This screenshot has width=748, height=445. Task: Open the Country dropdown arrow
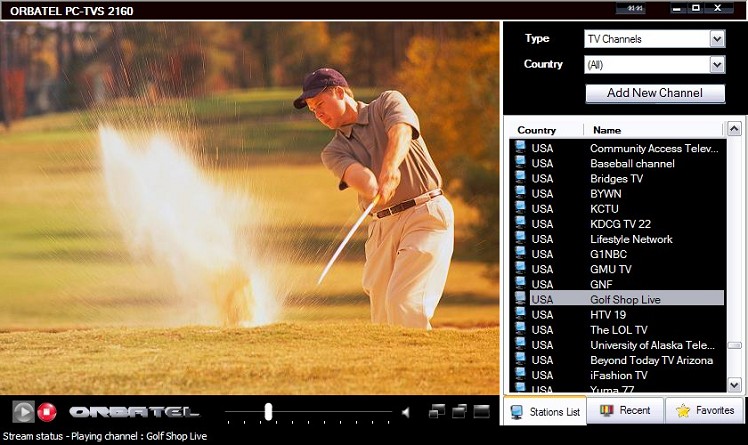click(x=717, y=64)
